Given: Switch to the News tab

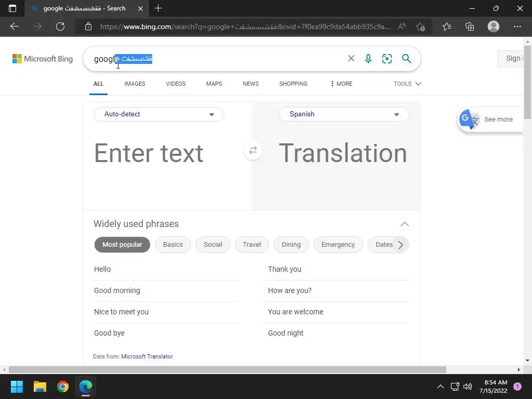Looking at the screenshot, I should pyautogui.click(x=251, y=84).
